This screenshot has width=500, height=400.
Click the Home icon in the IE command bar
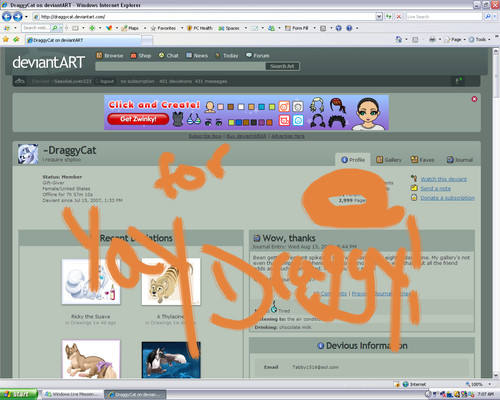[x=399, y=39]
